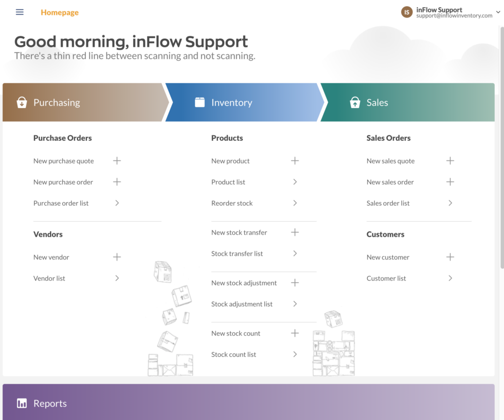This screenshot has height=420, width=504.
Task: Click the plus icon beside New sales quote
Action: [450, 160]
